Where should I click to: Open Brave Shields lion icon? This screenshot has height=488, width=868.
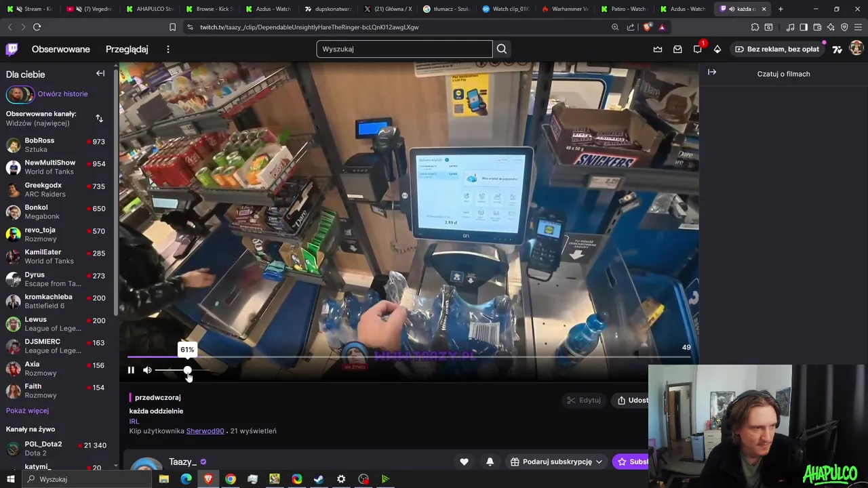[x=646, y=27]
